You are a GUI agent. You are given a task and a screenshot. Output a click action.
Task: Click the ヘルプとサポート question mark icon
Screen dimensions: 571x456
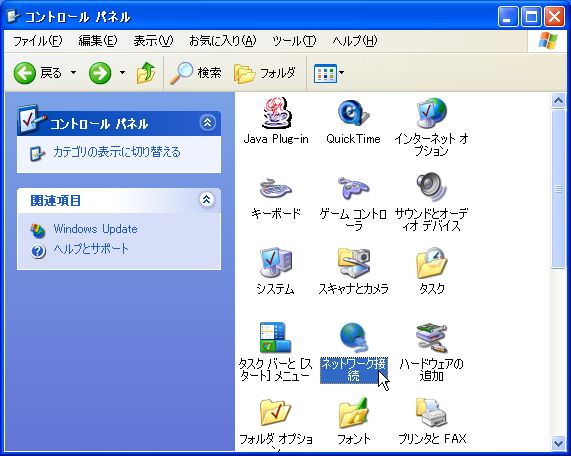(38, 251)
